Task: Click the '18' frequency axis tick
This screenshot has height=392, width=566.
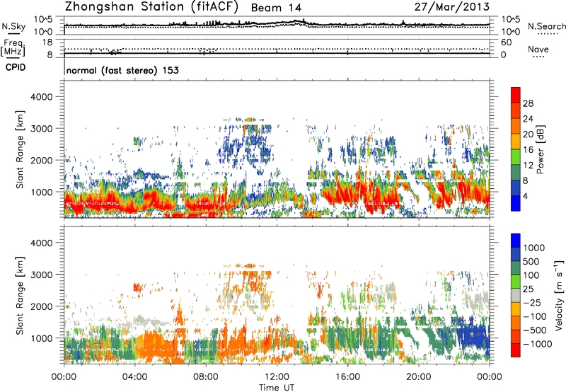Action: [x=47, y=42]
